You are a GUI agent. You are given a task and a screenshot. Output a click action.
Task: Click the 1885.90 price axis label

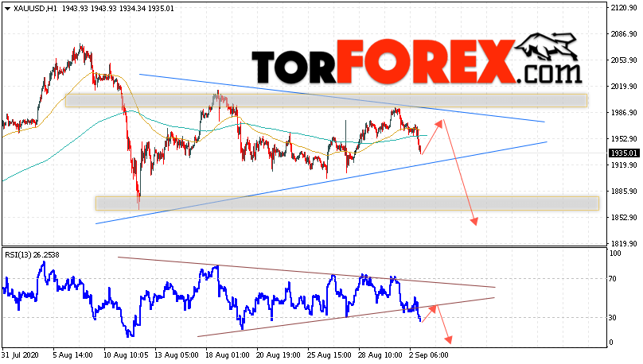(624, 192)
